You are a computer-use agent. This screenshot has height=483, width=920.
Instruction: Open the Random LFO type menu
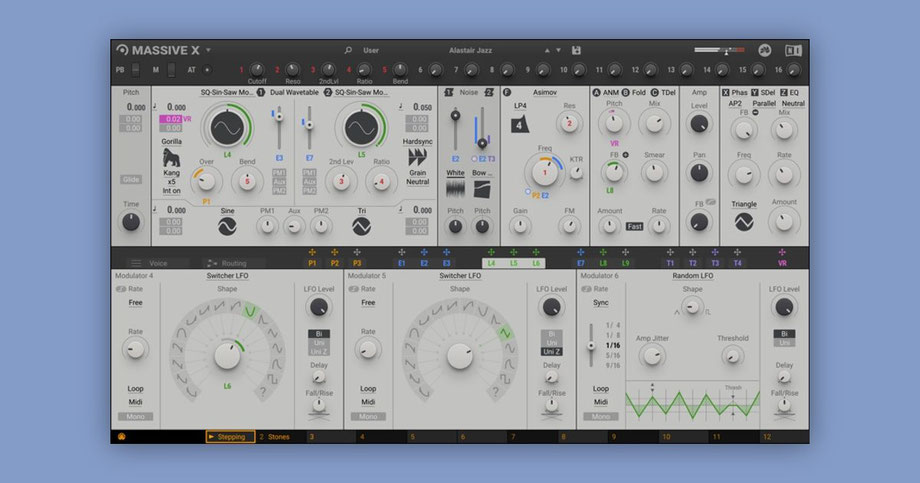[692, 276]
